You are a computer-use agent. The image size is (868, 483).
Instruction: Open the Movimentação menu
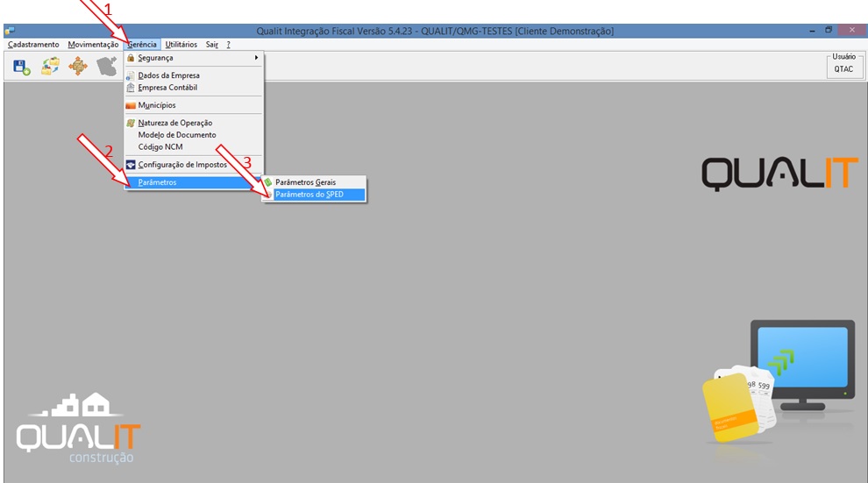click(x=93, y=44)
